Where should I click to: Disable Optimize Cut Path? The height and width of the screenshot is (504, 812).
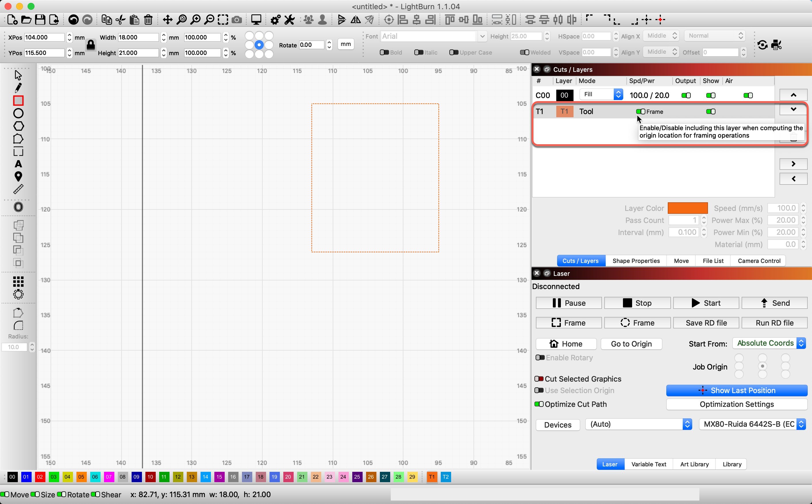pos(539,404)
